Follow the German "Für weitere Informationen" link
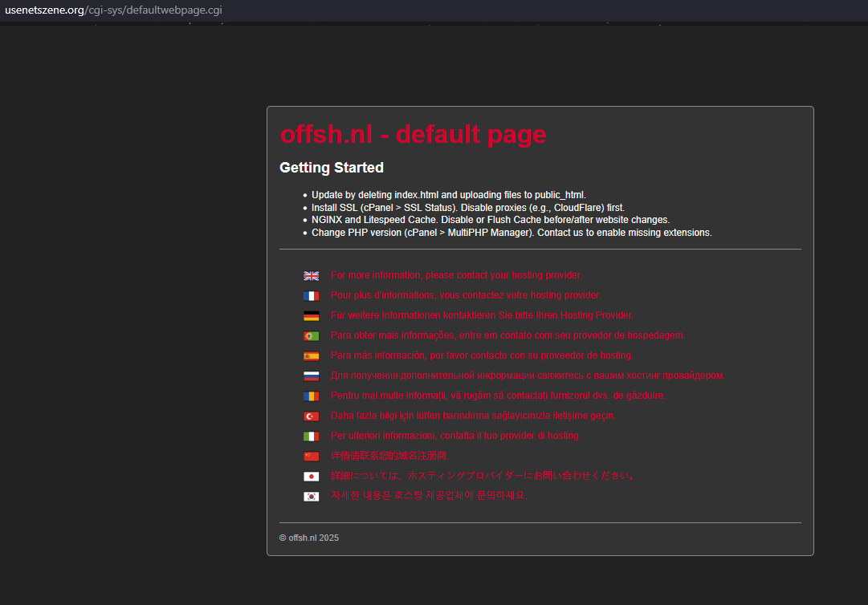 [x=482, y=315]
